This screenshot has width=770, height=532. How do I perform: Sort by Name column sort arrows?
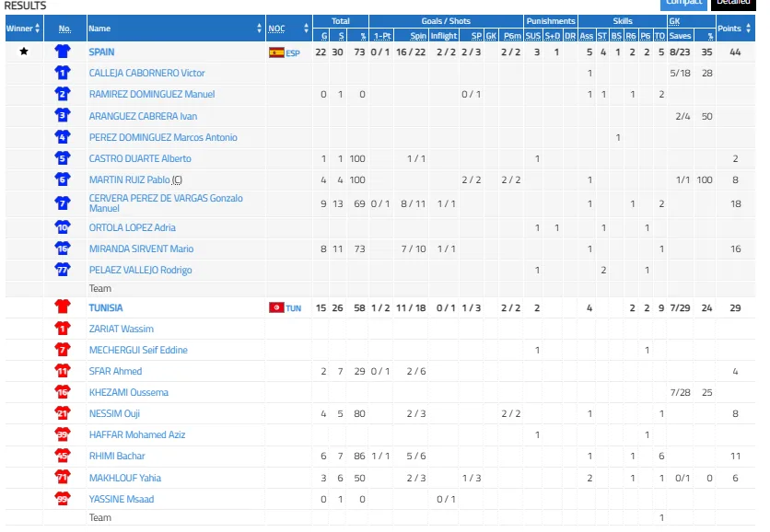[x=260, y=29]
